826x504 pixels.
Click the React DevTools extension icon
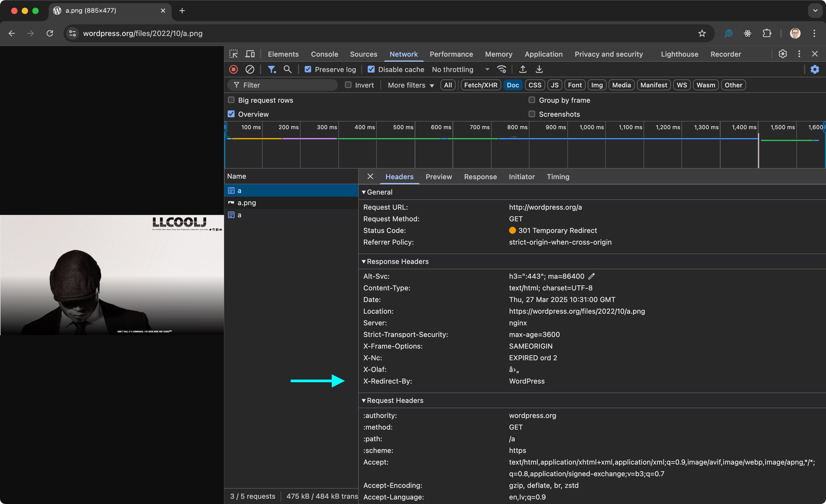[x=748, y=33]
